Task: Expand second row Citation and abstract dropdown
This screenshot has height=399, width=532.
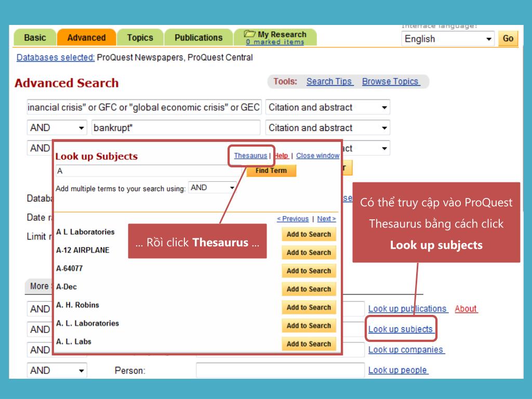Action: pos(328,128)
